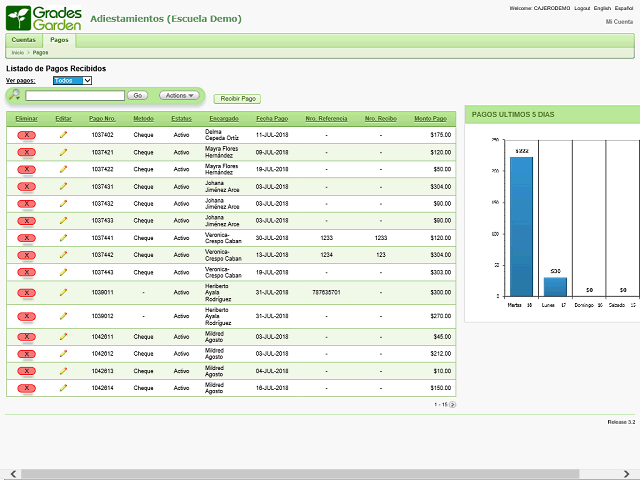This screenshot has width=640, height=480.
Task: Sort by Estatus column header
Action: pyautogui.click(x=181, y=119)
